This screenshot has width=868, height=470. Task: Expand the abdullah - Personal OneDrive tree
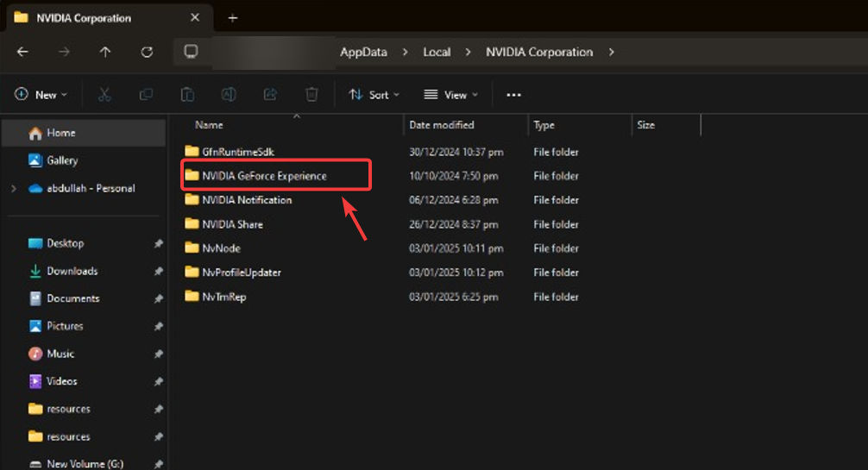[x=13, y=188]
